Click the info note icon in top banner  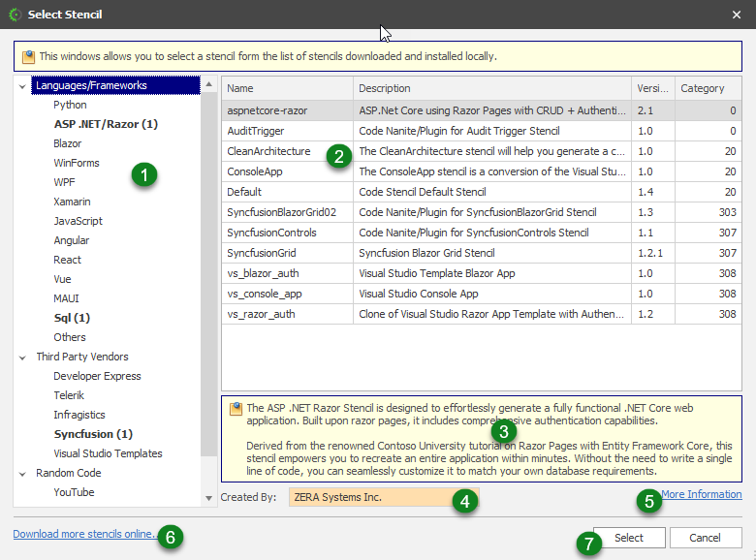point(28,56)
